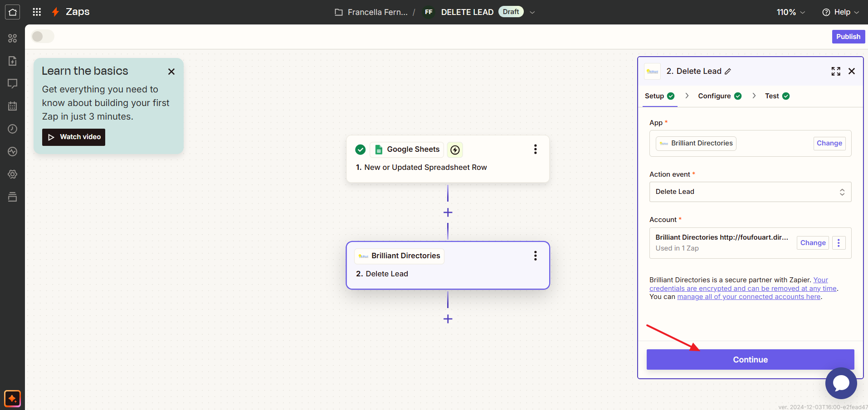The height and width of the screenshot is (410, 868).
Task: Open the Brilliant Directories step three-dot menu
Action: (535, 256)
